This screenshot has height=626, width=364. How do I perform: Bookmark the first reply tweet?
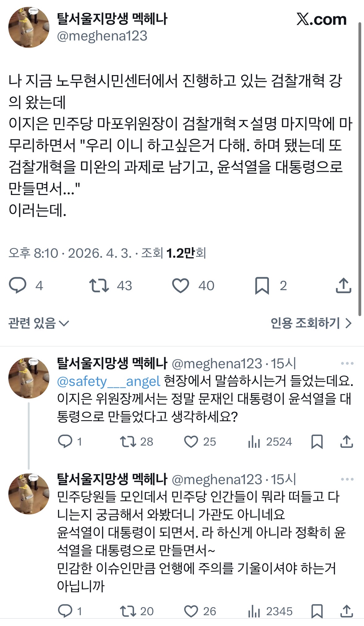point(317,442)
